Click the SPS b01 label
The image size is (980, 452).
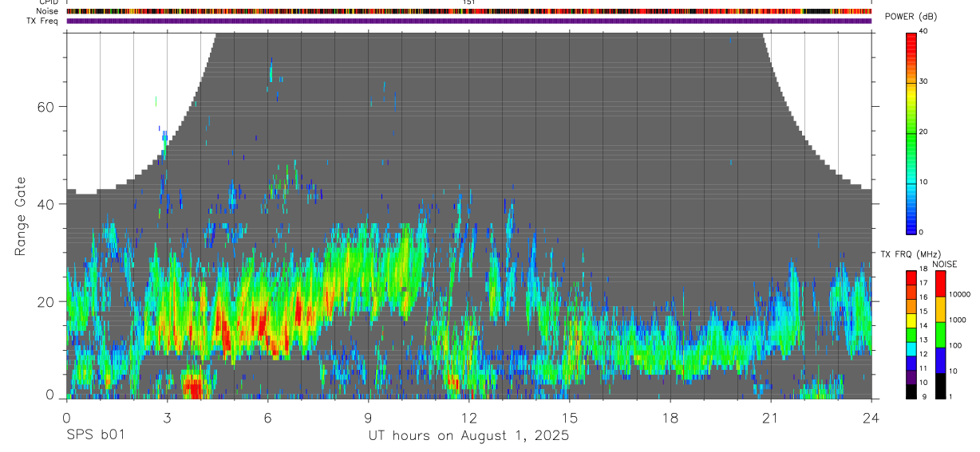point(95,436)
